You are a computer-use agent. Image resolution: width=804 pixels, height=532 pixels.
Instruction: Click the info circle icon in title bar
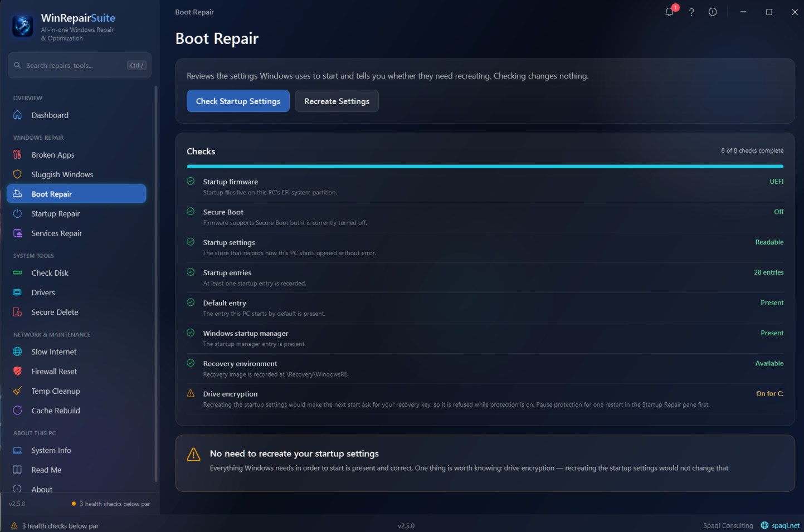click(713, 12)
